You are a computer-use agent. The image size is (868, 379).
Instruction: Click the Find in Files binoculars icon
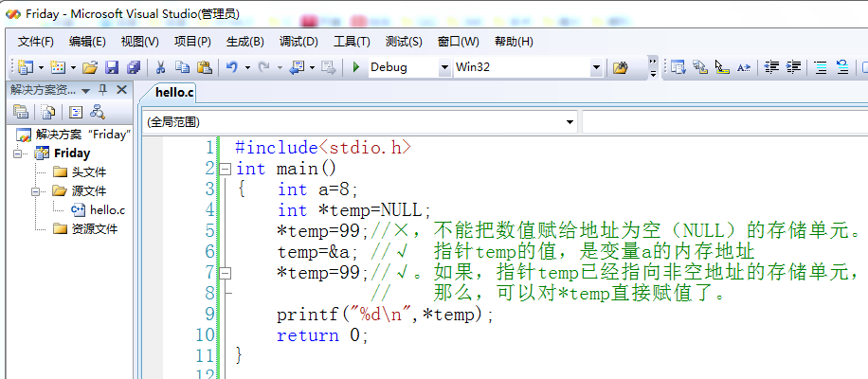pos(620,67)
